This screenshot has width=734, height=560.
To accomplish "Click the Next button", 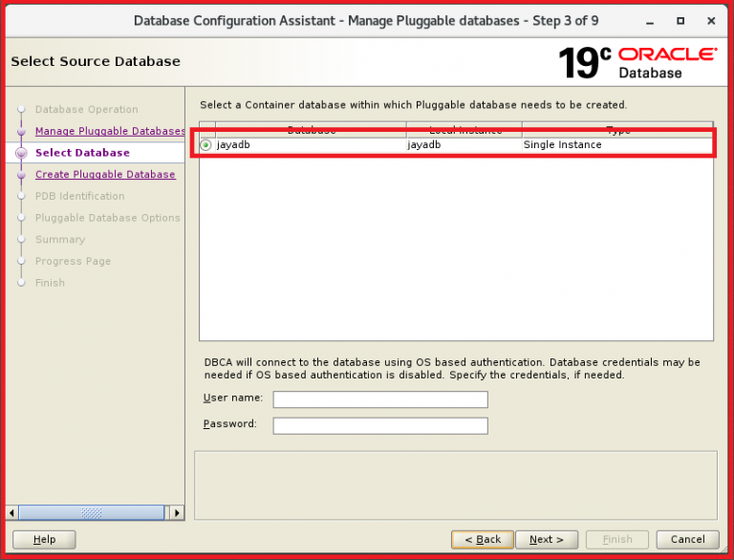I will click(x=546, y=539).
